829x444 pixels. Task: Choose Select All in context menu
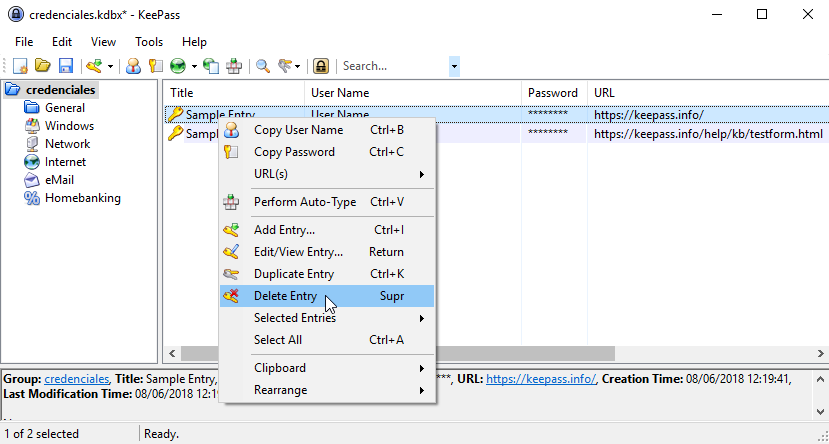(x=327, y=340)
